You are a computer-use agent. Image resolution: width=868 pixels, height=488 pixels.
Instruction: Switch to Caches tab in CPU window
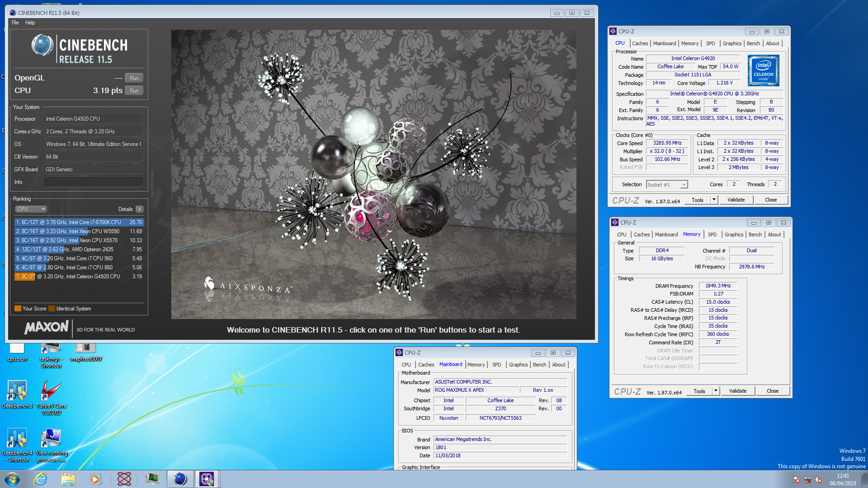pyautogui.click(x=640, y=43)
